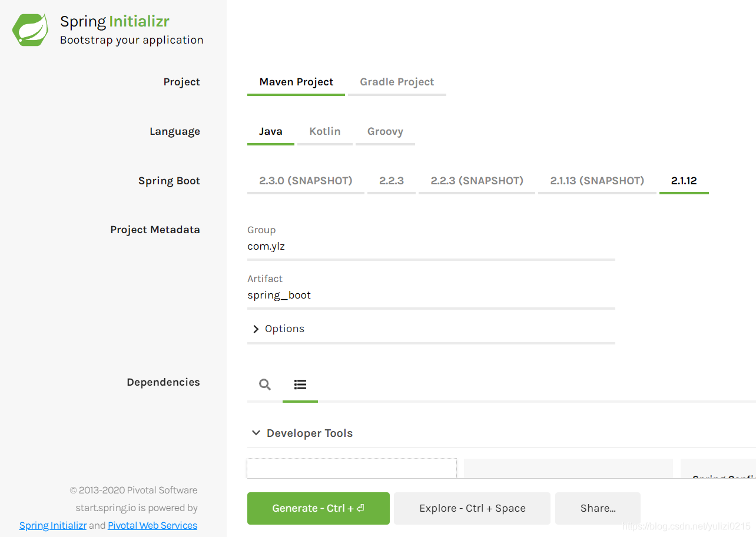756x537 pixels.
Task: Pick Spring Boot 2.1.13 (SNAPSHOT)
Action: 597,181
